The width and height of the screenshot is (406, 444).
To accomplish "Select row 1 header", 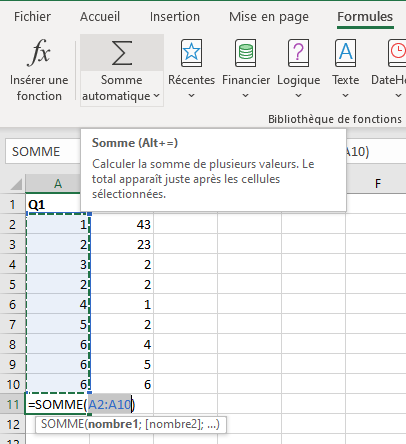I will tap(13, 204).
